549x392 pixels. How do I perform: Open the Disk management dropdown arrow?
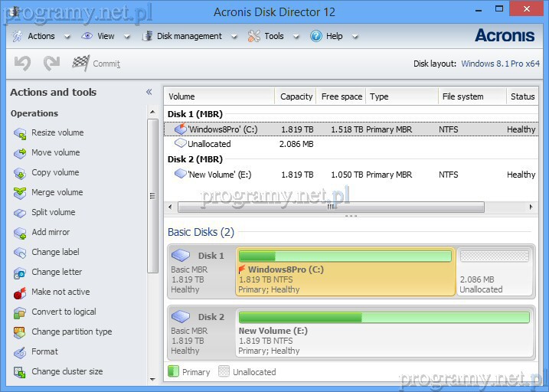click(234, 37)
